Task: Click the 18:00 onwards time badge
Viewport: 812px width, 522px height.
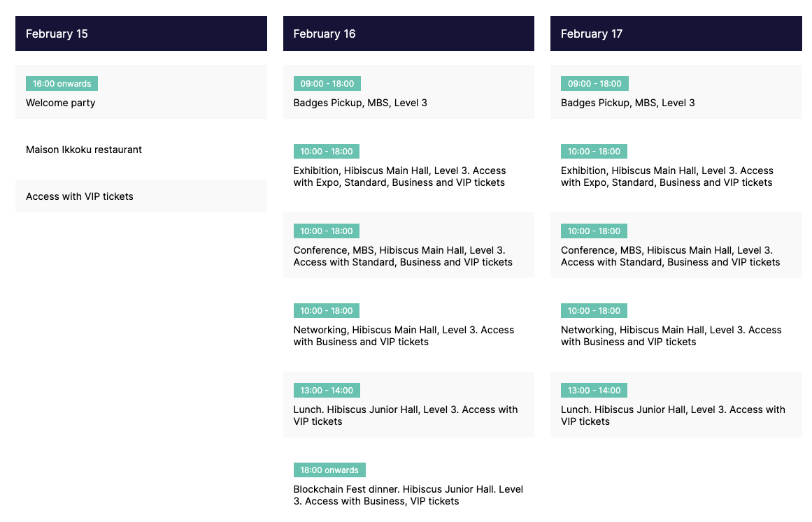Action: pyautogui.click(x=329, y=470)
